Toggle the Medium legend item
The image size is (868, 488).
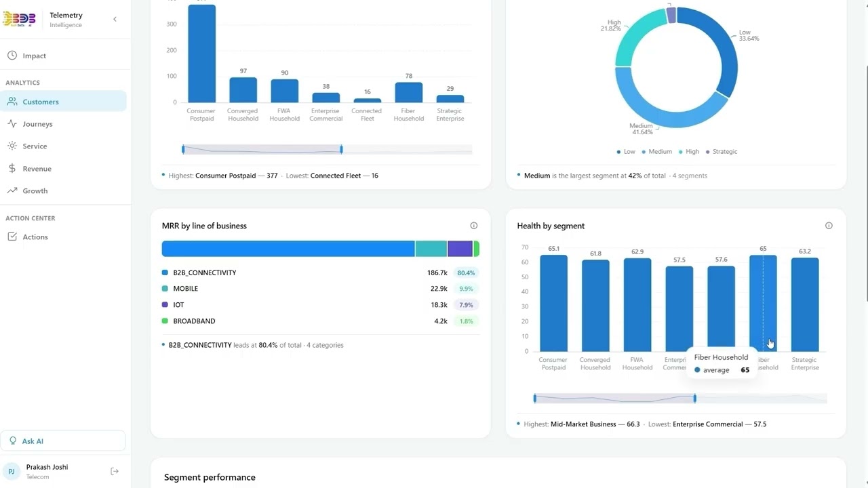pos(656,152)
